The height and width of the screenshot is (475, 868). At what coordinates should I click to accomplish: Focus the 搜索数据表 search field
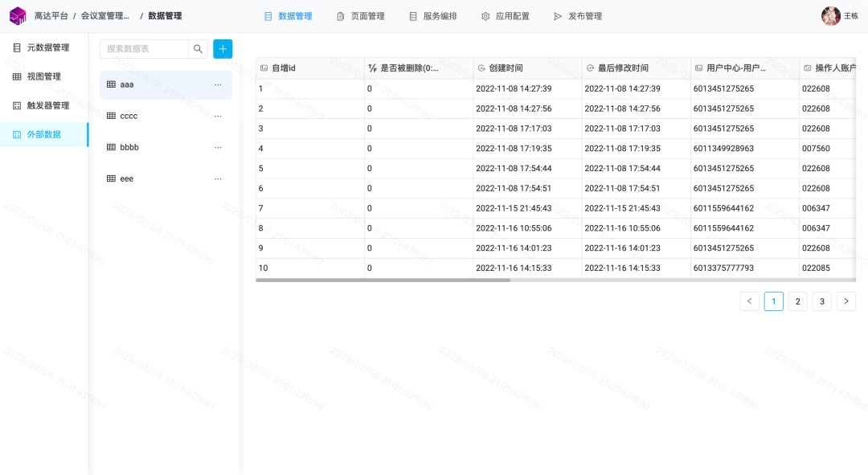144,49
